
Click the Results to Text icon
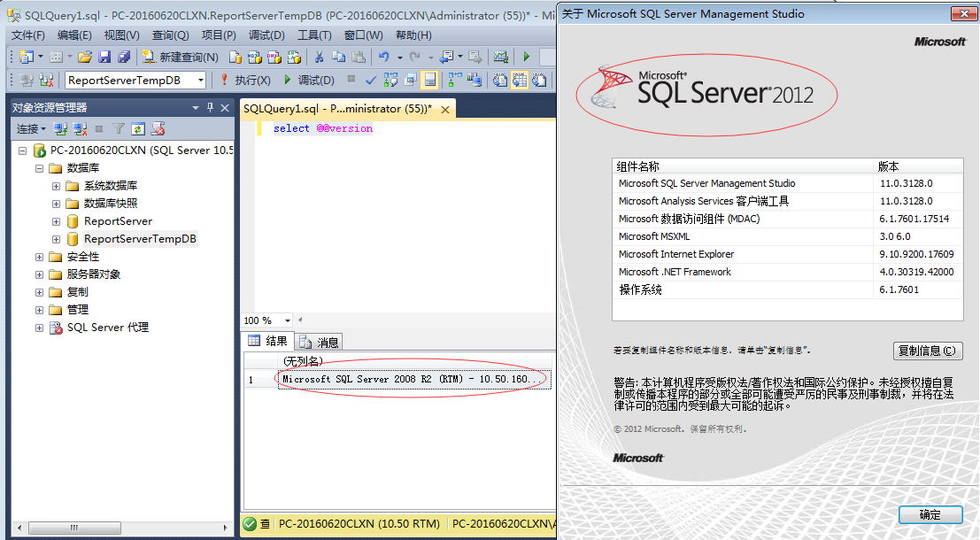(x=500, y=80)
